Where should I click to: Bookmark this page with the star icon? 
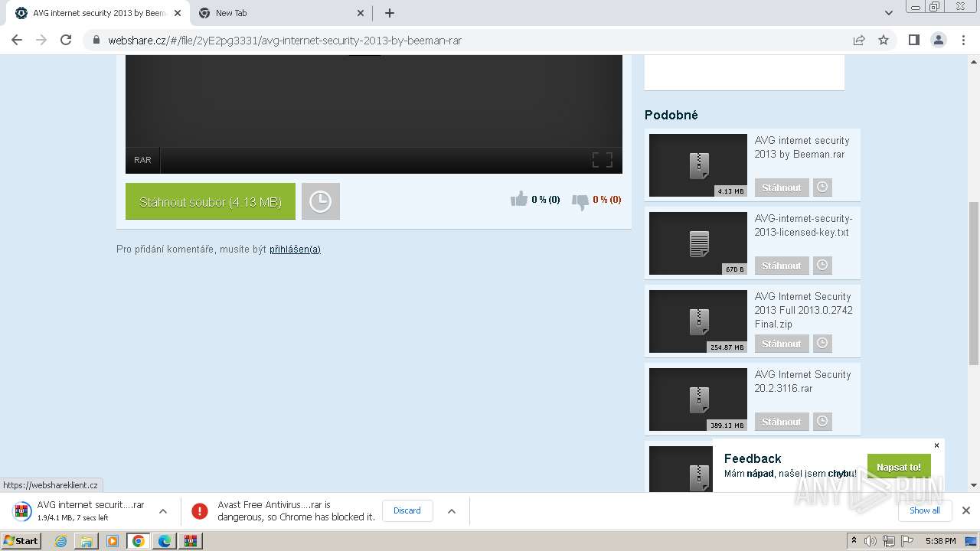[x=884, y=40]
